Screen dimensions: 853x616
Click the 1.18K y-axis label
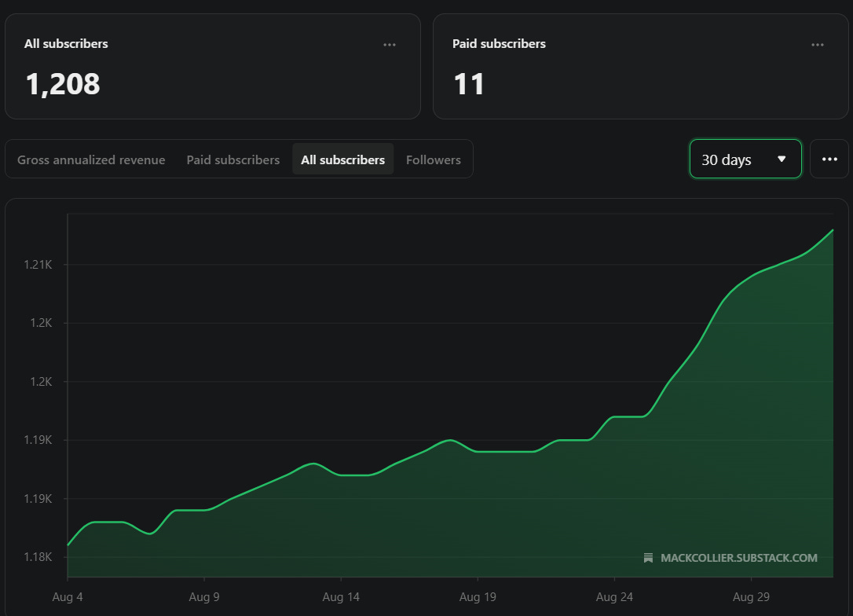[38, 557]
